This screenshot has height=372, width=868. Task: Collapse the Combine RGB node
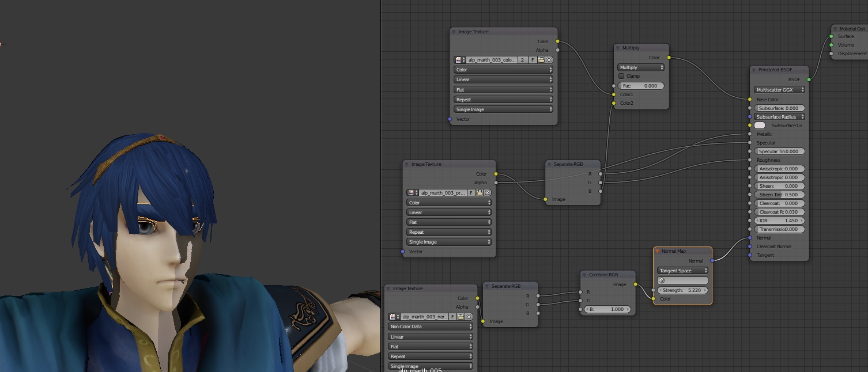pyautogui.click(x=584, y=275)
